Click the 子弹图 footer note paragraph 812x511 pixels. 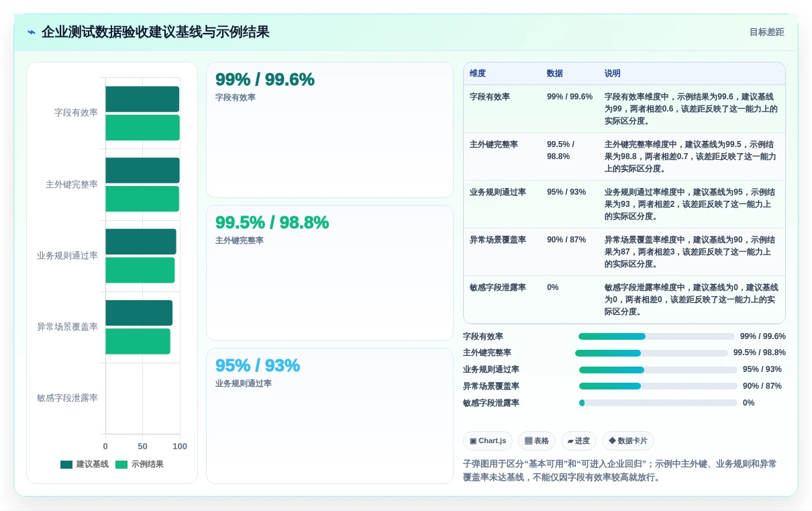tap(620, 471)
